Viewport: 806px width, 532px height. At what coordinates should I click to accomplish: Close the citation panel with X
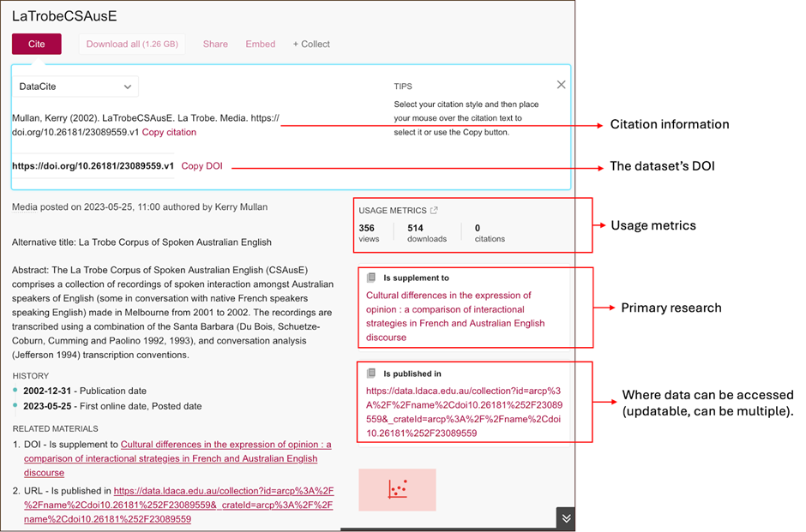561,85
